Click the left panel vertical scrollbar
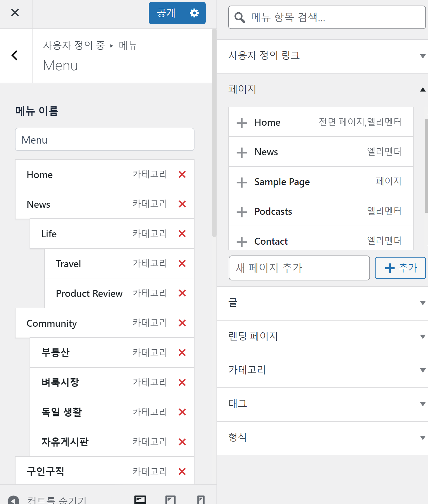428x504 pixels. [214, 133]
